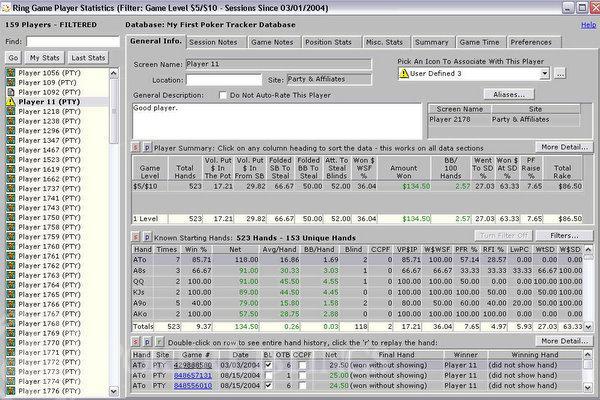Click the 'p' icon beside Known Starting Hands
Screen dimensions: 600x400
(147, 237)
